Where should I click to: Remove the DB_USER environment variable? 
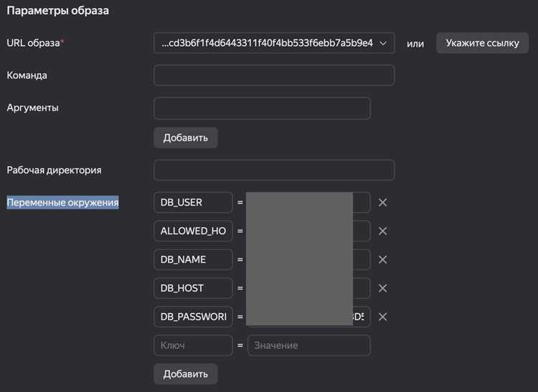pyautogui.click(x=382, y=203)
